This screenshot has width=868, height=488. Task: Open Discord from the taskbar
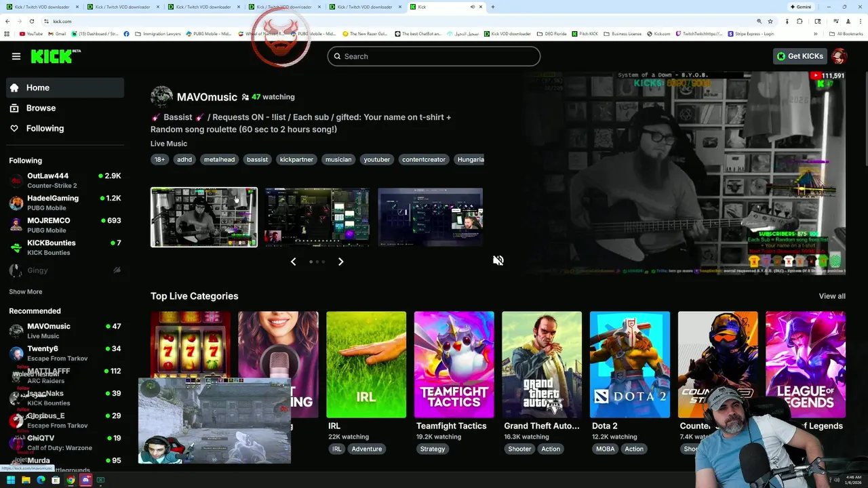(85, 480)
